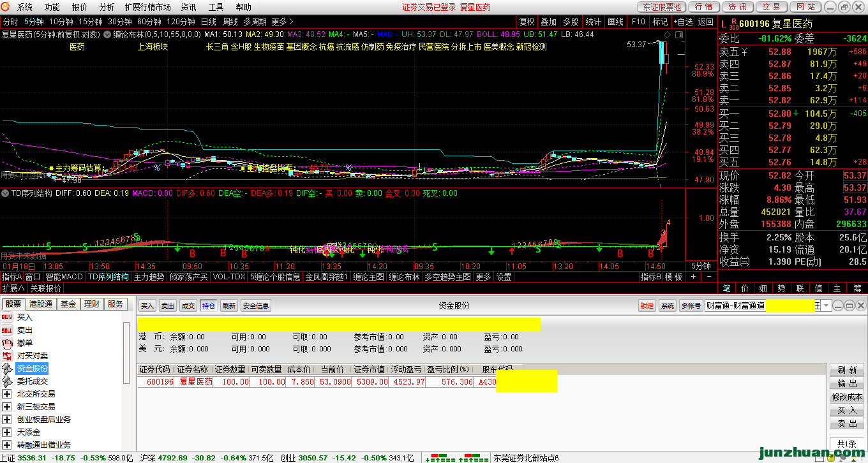
Task: Click the 关联报价 tab
Action: [x=46, y=288]
